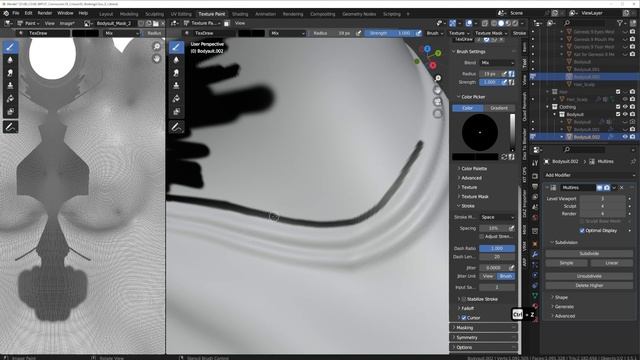640x360 pixels.
Task: Toggle Cursor checkbox in Stroke panel
Action: point(464,318)
